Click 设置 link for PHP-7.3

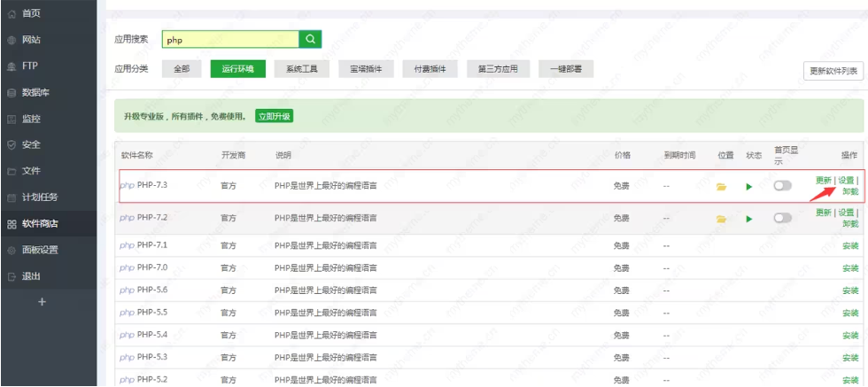point(846,181)
